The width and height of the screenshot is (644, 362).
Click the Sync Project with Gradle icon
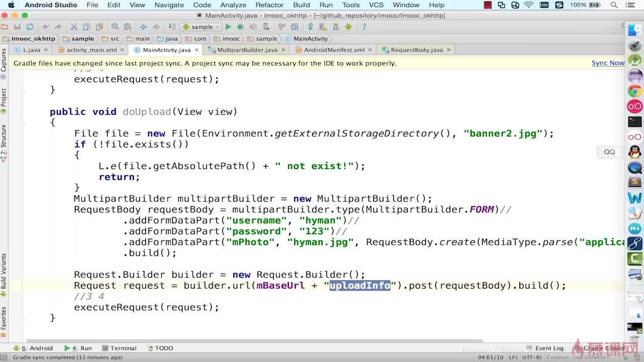(x=310, y=27)
